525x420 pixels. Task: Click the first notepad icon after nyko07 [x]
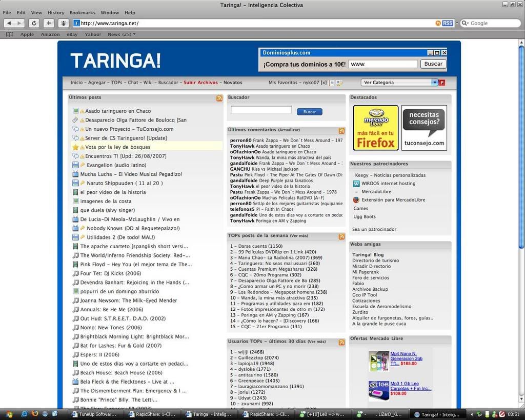coord(332,83)
